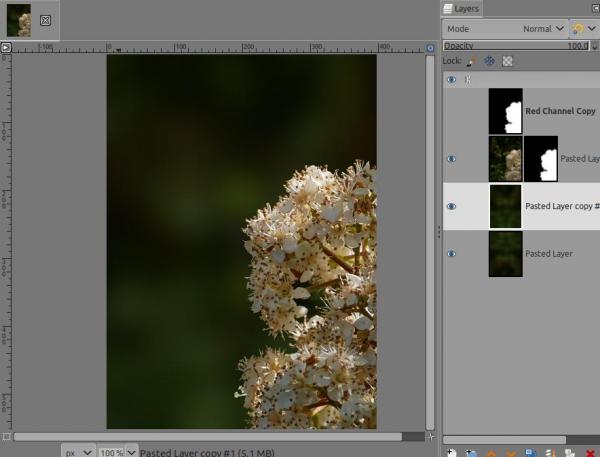The height and width of the screenshot is (457, 600).
Task: Duplicate the selected layer
Action: pos(530,453)
